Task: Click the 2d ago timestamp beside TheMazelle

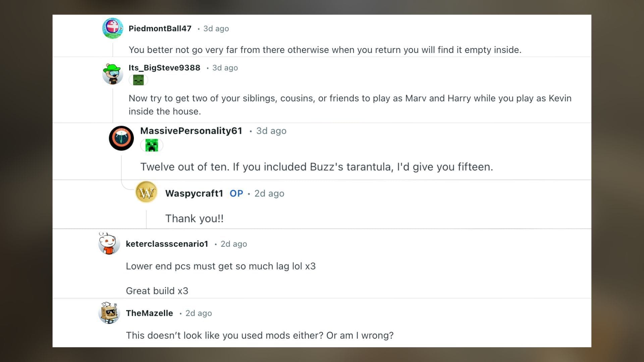Action: click(x=198, y=313)
